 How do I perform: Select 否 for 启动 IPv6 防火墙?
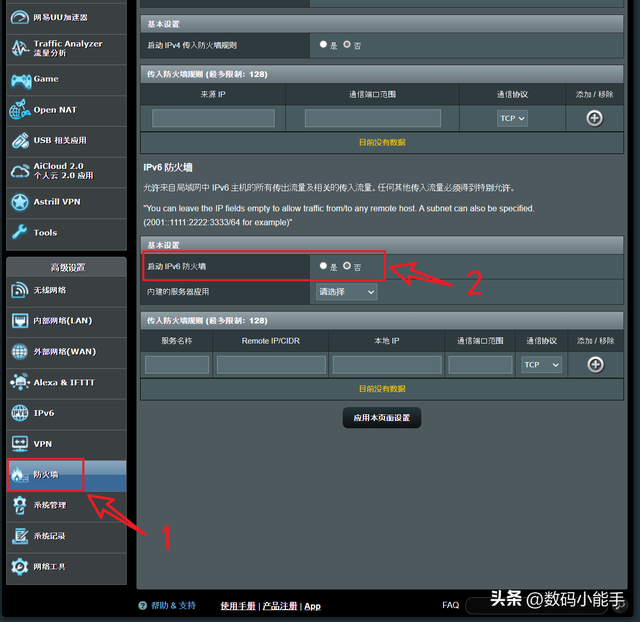[347, 266]
